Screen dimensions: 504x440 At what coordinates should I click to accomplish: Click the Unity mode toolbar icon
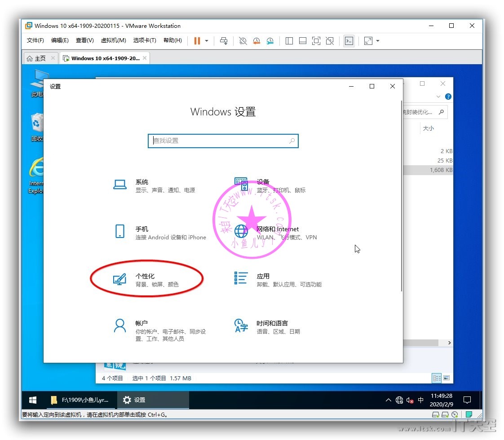(x=330, y=41)
